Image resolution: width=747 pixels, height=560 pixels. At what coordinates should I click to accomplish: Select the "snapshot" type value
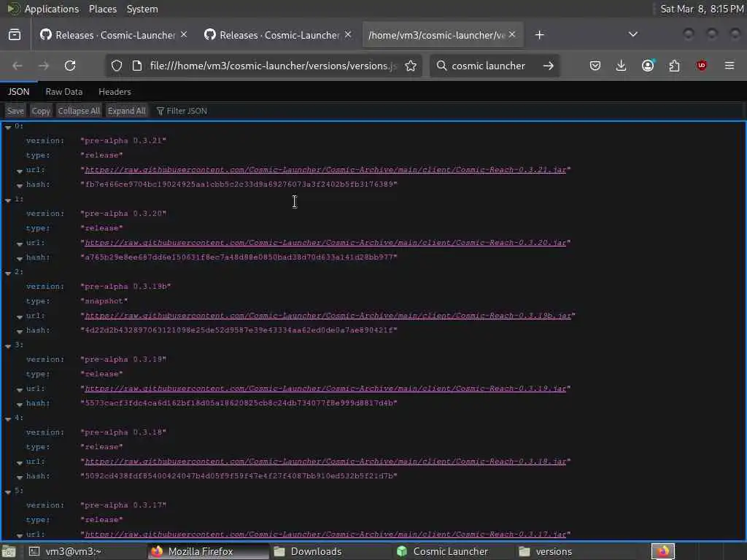(x=104, y=301)
